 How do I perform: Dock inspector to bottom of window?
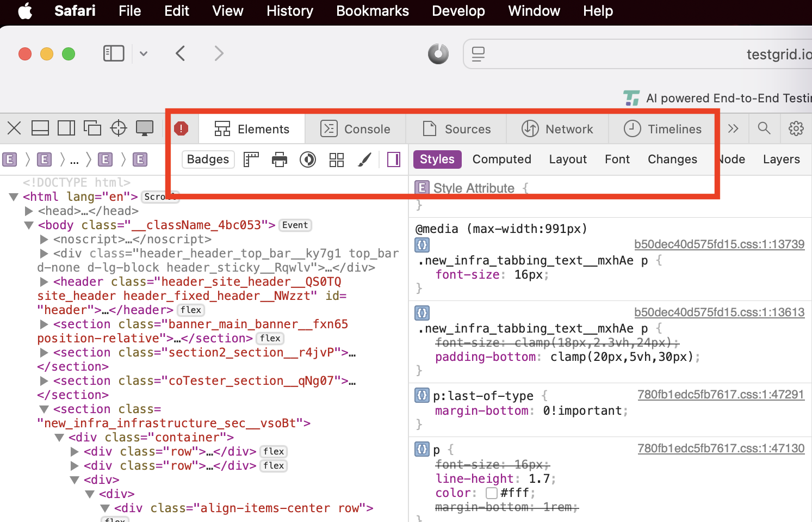40,128
